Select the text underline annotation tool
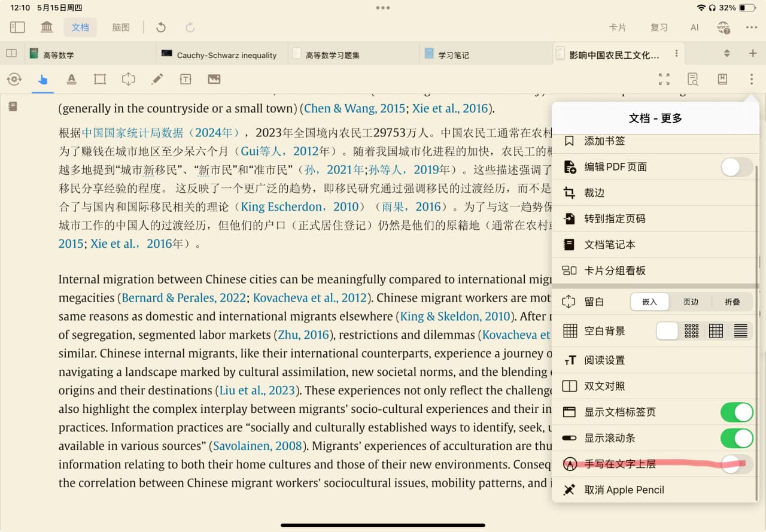Image resolution: width=766 pixels, height=532 pixels. point(71,79)
